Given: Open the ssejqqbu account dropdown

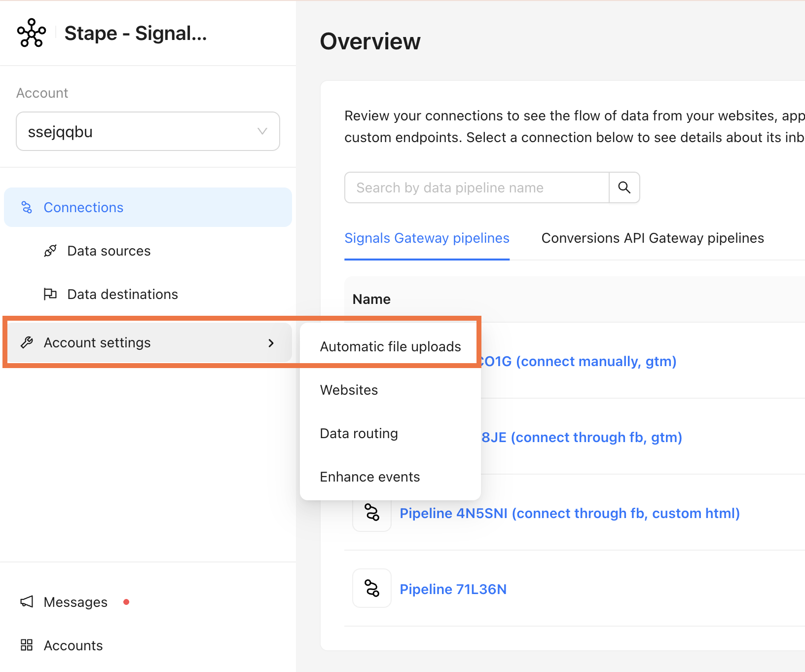Looking at the screenshot, I should [148, 131].
